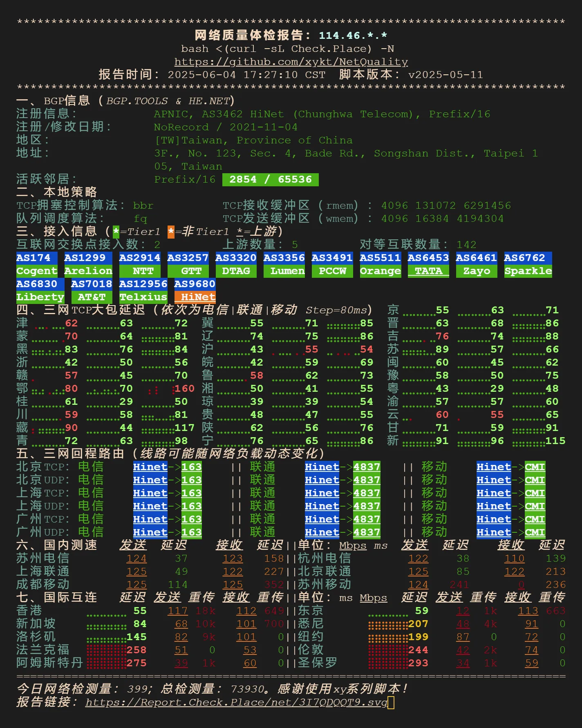Click the orange HiNet label
582x728 pixels.
point(195,297)
